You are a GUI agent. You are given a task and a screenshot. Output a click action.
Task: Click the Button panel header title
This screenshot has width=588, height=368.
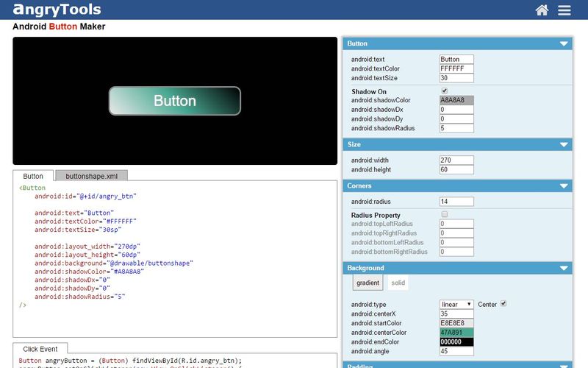click(357, 43)
